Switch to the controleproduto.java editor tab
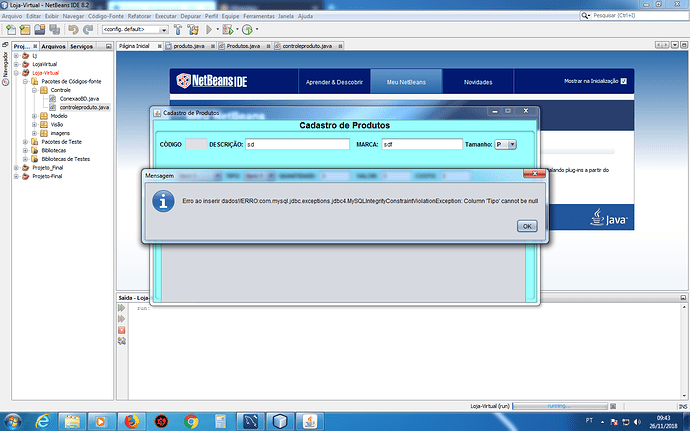 (307, 46)
